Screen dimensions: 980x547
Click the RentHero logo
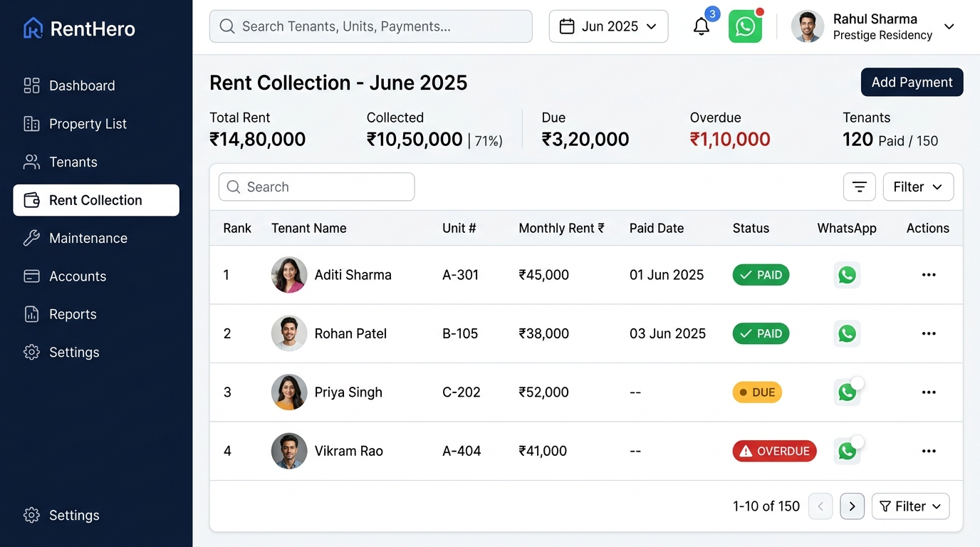click(78, 28)
